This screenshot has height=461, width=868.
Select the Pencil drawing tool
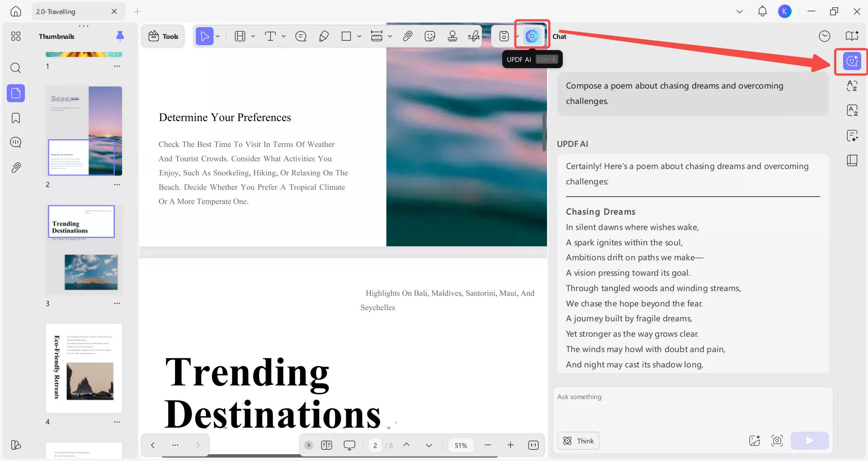click(x=324, y=36)
